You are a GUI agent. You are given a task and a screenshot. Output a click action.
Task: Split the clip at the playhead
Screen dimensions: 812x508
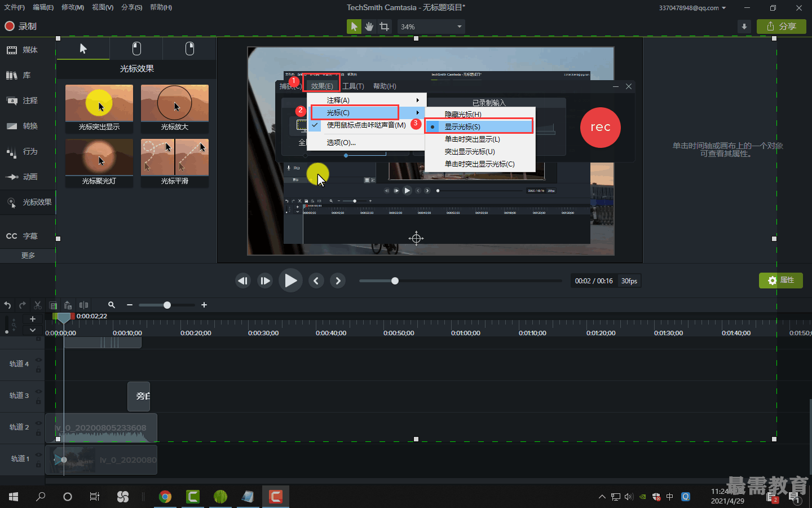pos(83,305)
